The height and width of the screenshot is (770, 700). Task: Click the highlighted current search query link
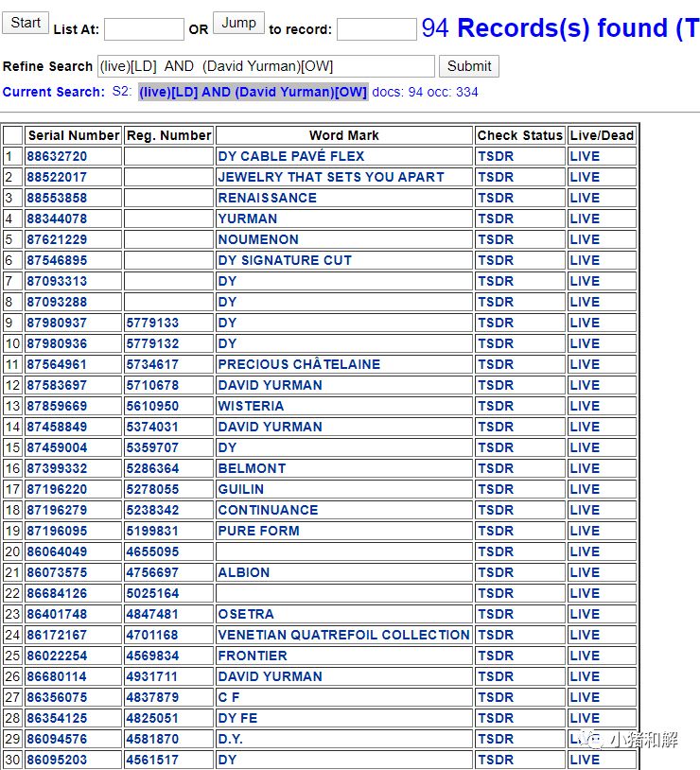point(253,92)
